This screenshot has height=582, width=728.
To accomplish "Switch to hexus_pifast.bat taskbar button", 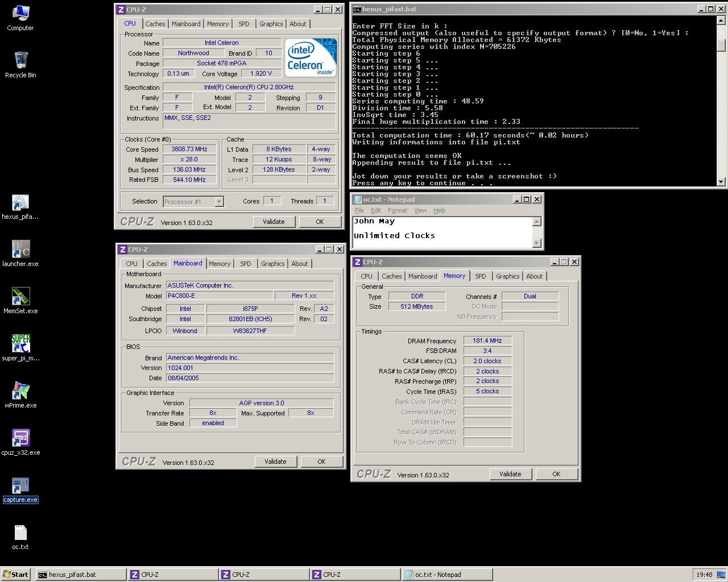I will coord(81,574).
